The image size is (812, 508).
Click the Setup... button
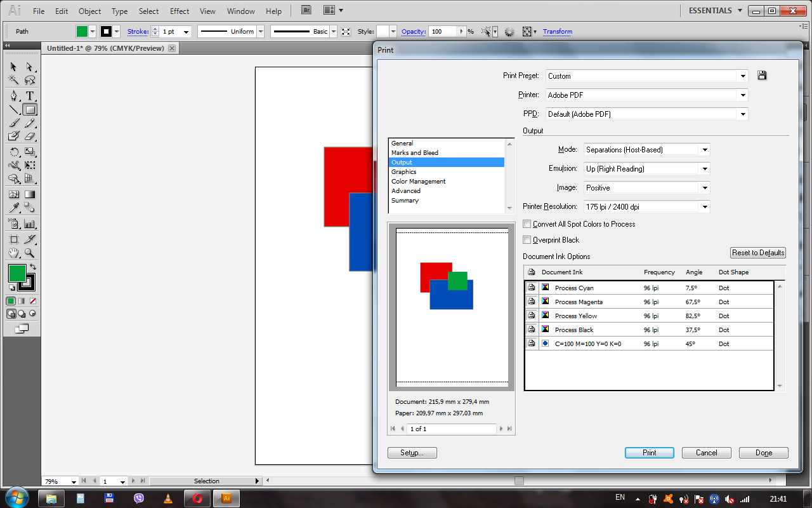412,453
